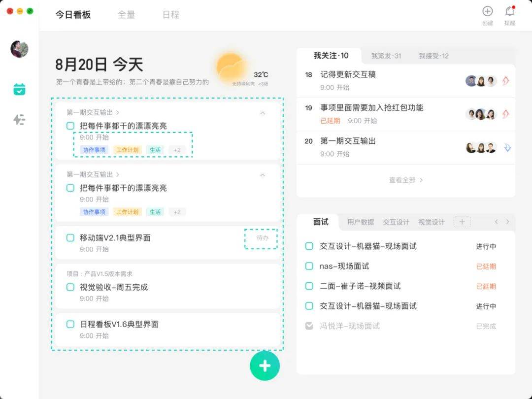Click 已延期 status on nas-现场面试

click(486, 266)
